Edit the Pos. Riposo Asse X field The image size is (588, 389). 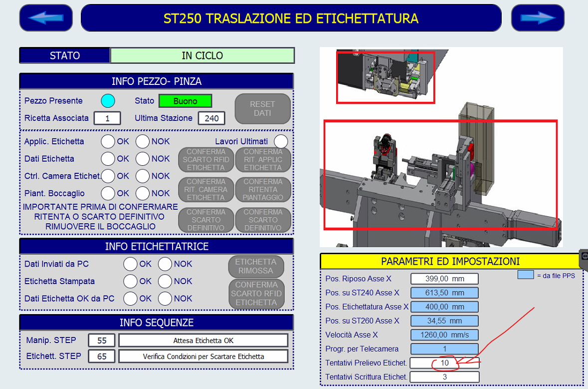pyautogui.click(x=444, y=279)
